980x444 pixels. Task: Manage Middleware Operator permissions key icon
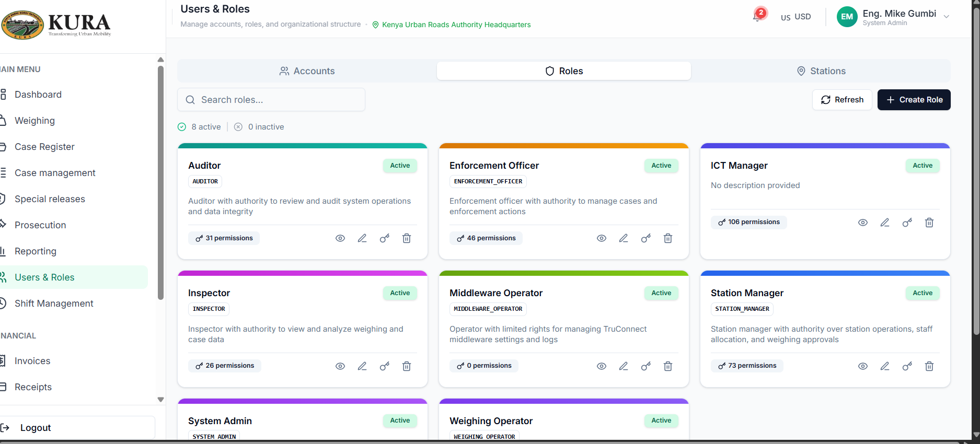click(x=646, y=366)
